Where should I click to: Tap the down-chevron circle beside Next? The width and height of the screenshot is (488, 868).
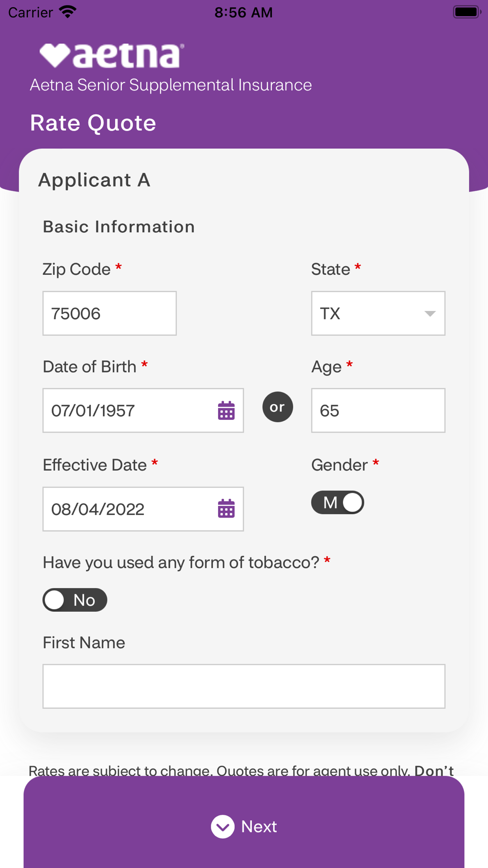coord(223,827)
